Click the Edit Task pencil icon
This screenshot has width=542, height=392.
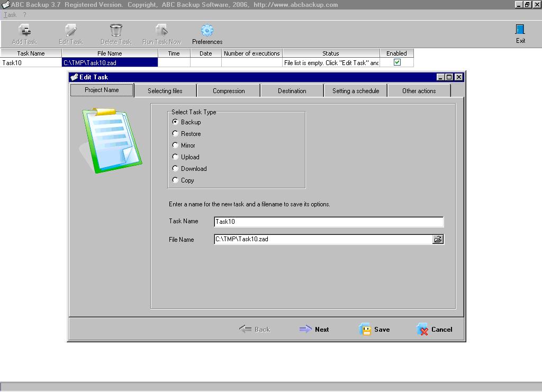click(70, 30)
